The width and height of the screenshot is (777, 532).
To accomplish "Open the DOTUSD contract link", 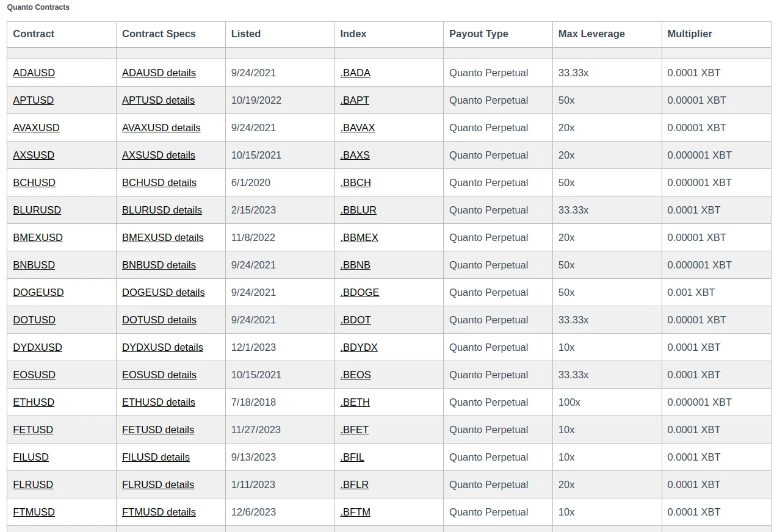I will 34,320.
